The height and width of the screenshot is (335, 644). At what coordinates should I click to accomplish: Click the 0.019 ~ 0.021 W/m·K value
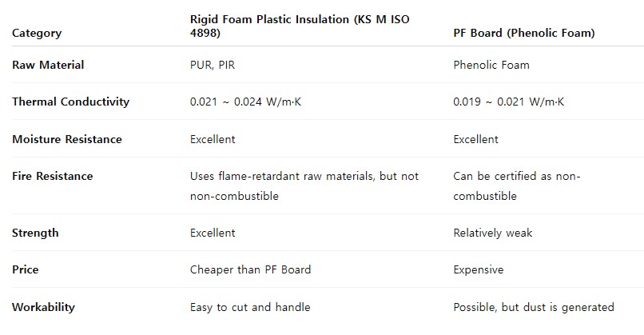point(508,102)
